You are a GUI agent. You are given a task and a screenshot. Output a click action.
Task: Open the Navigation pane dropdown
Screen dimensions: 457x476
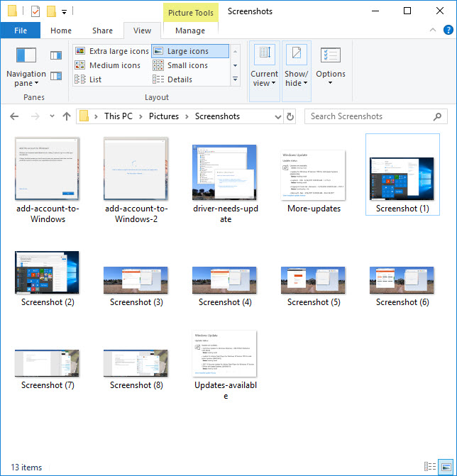click(x=26, y=67)
